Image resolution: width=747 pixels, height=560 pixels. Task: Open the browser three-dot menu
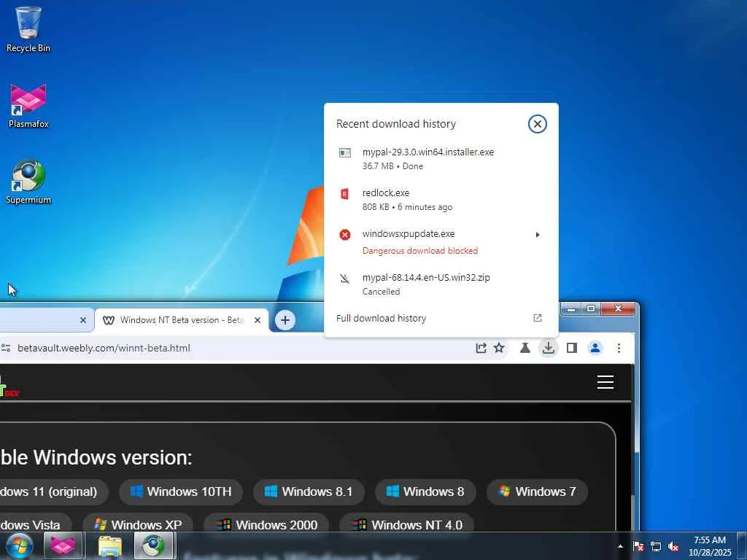pos(619,348)
